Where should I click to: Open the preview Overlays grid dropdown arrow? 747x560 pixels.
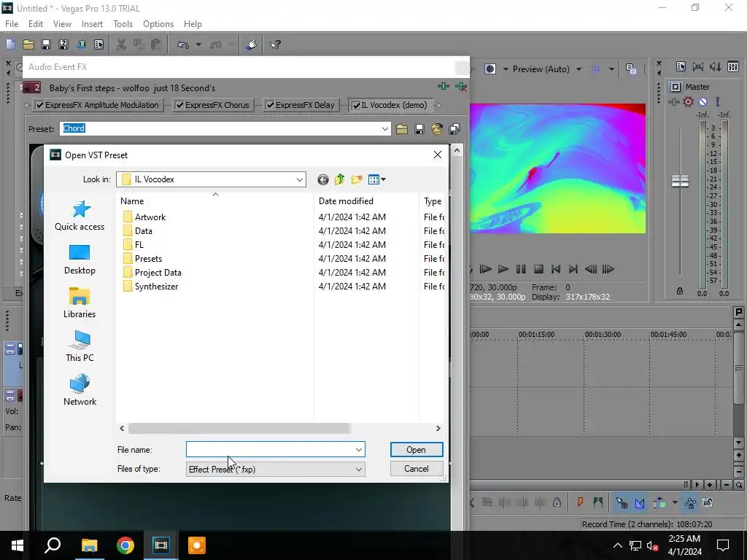[x=611, y=69]
